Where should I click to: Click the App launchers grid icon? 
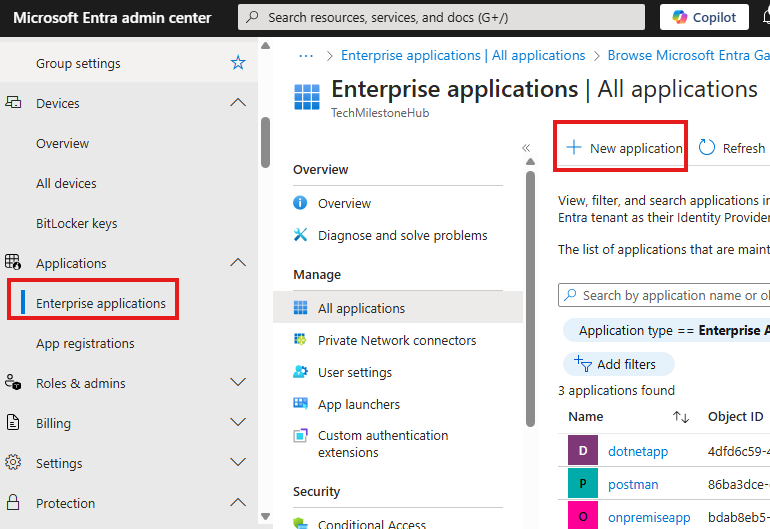pyautogui.click(x=301, y=404)
